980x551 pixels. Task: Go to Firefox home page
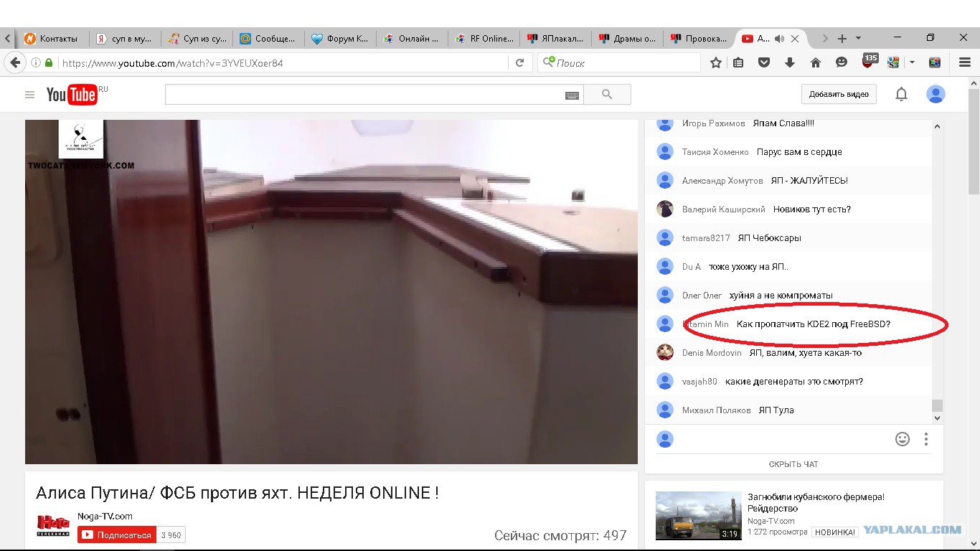click(x=815, y=63)
